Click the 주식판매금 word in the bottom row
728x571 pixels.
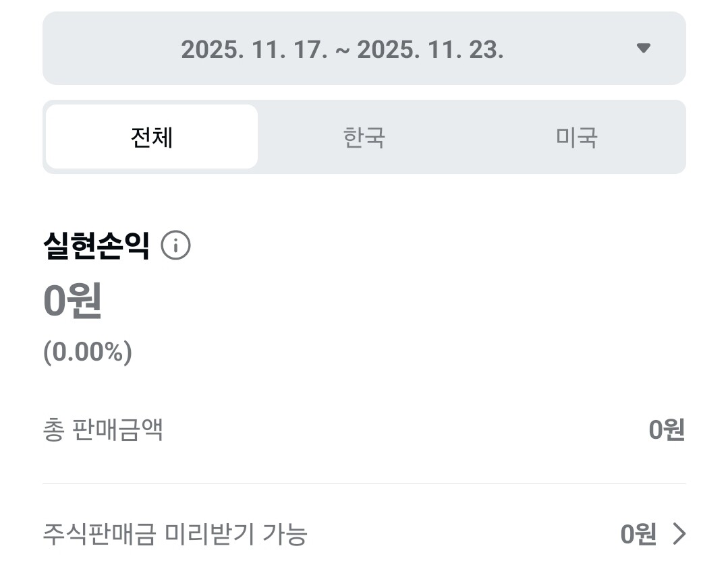[100, 534]
